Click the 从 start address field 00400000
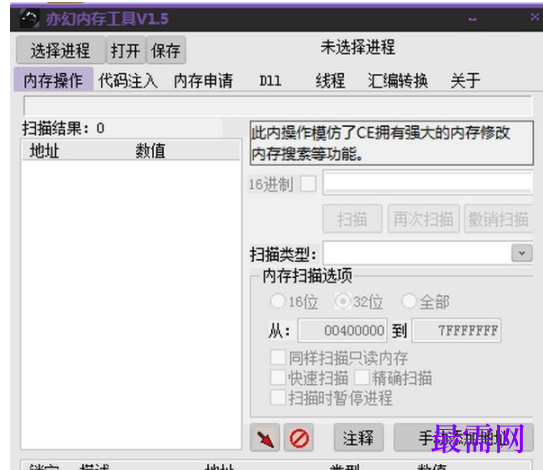Image resolution: width=543 pixels, height=470 pixels. click(342, 330)
